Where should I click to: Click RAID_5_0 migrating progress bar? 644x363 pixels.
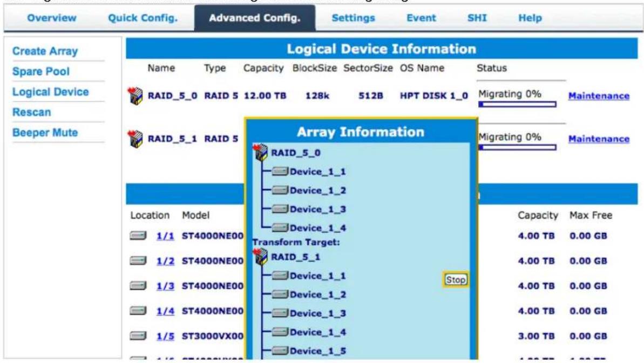tap(517, 104)
